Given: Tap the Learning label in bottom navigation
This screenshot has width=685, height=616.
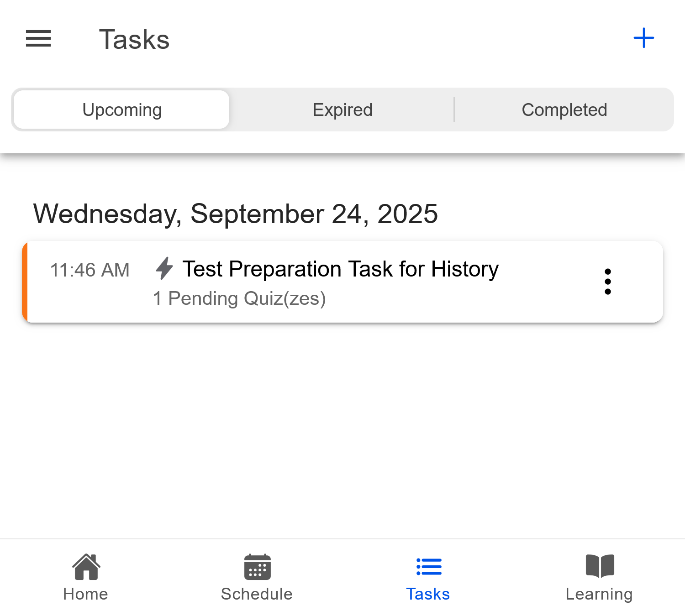Looking at the screenshot, I should 599,594.
